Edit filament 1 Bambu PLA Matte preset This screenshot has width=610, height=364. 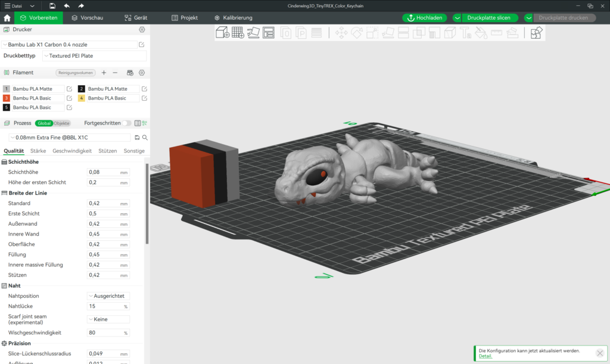(x=69, y=89)
